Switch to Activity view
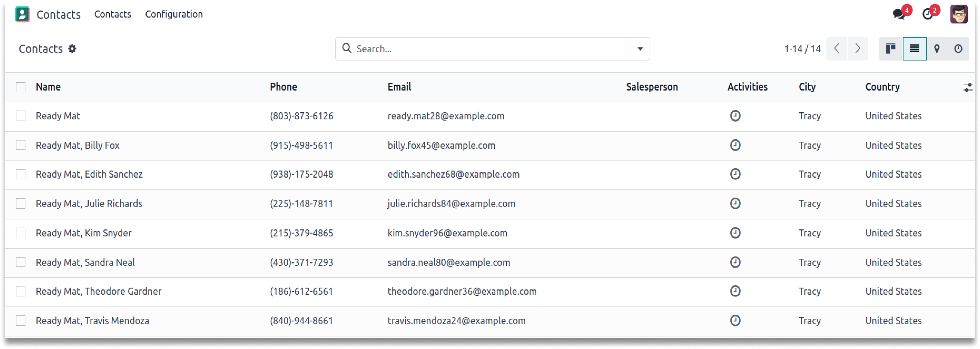The height and width of the screenshot is (349, 980). coord(958,49)
